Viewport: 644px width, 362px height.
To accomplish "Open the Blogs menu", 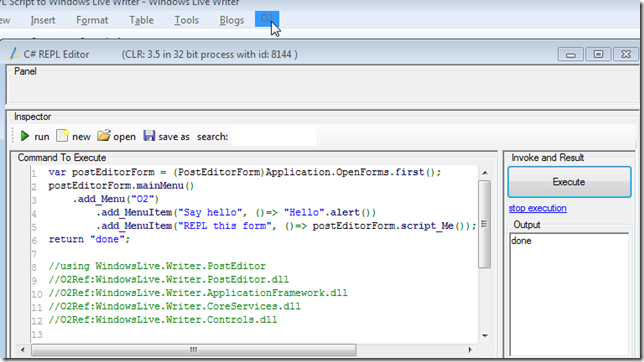I will click(x=232, y=20).
